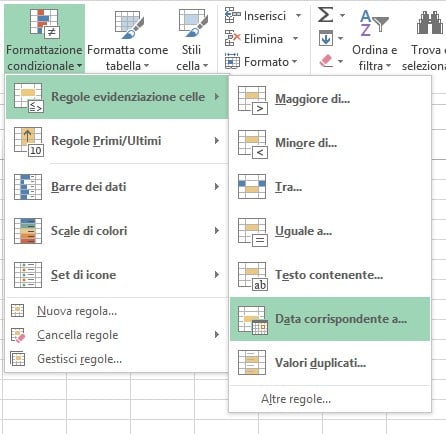
Task: Click the fill down arrow icon
Action: pyautogui.click(x=326, y=38)
